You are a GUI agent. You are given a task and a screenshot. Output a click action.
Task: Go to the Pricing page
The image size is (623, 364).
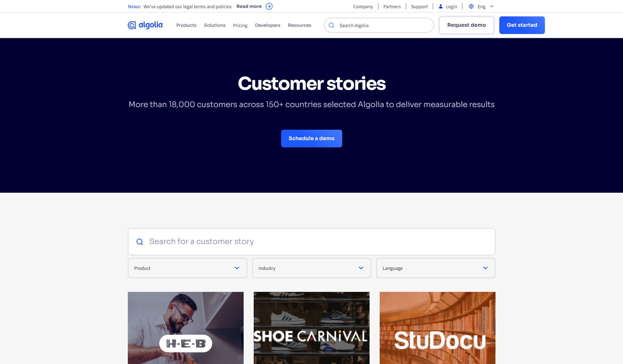(x=240, y=25)
